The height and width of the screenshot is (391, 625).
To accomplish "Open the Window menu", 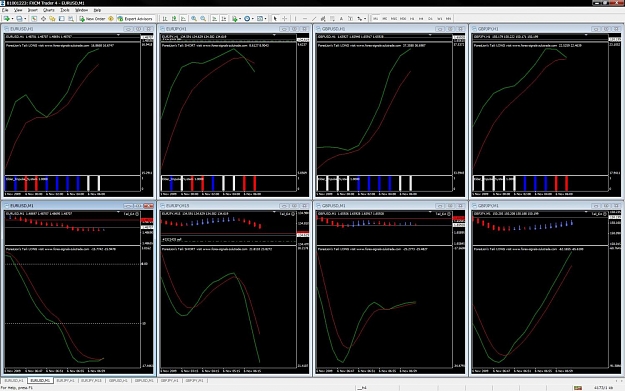I will (x=81, y=10).
